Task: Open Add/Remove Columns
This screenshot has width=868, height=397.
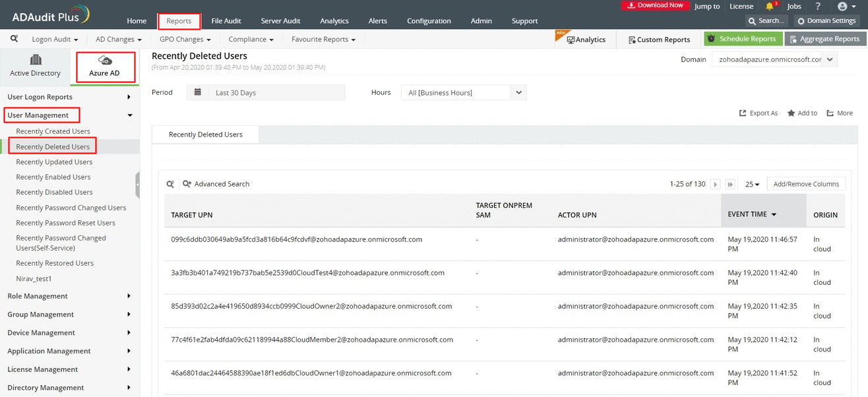Action: coord(806,184)
